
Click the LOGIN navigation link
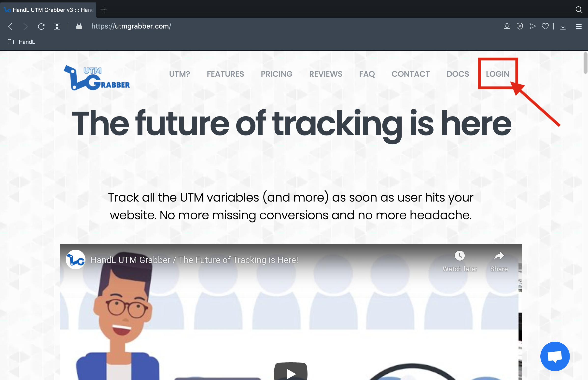click(x=497, y=74)
